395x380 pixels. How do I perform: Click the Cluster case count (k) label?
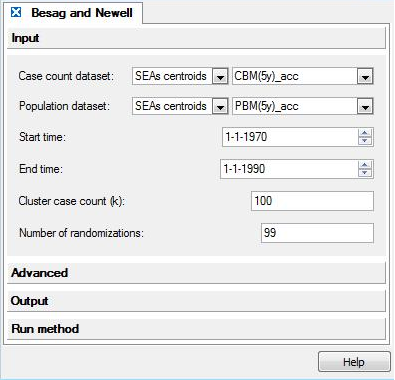pos(71,201)
